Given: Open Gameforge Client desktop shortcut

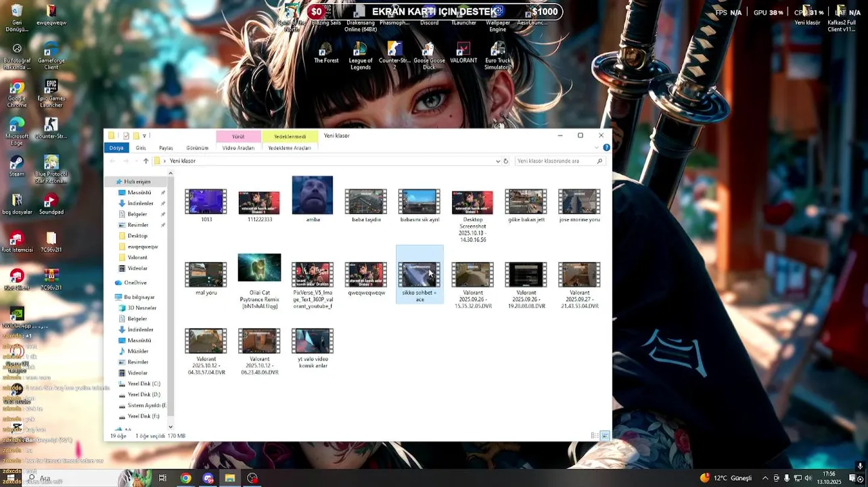Looking at the screenshot, I should point(51,56).
